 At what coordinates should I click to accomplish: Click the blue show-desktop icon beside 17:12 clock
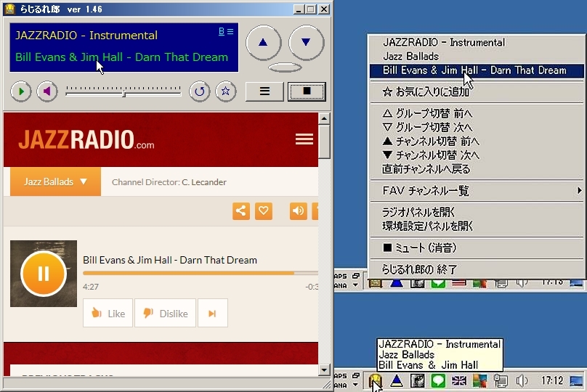pos(576,381)
